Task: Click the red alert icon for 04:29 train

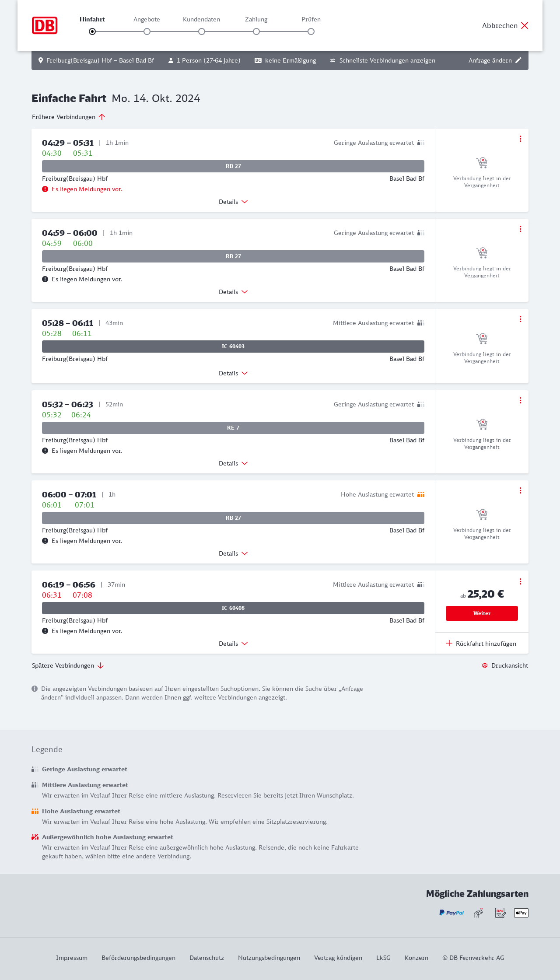Action: 45,189
